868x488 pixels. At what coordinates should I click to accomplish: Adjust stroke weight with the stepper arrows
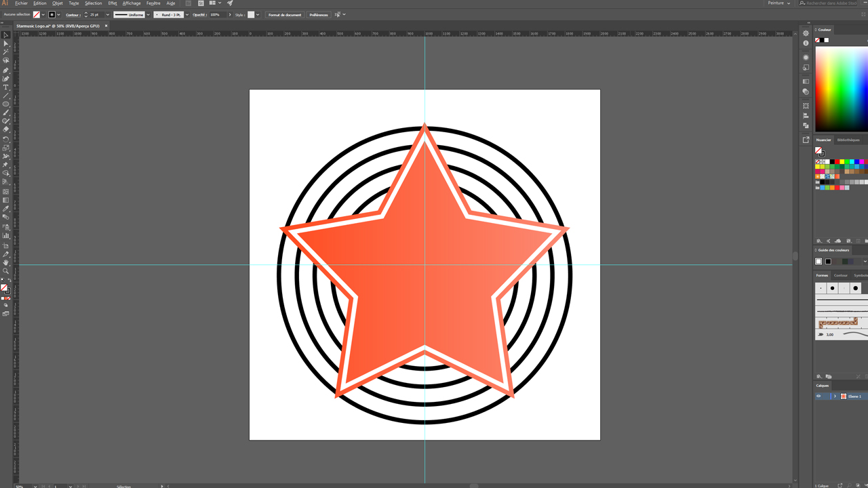[85, 15]
